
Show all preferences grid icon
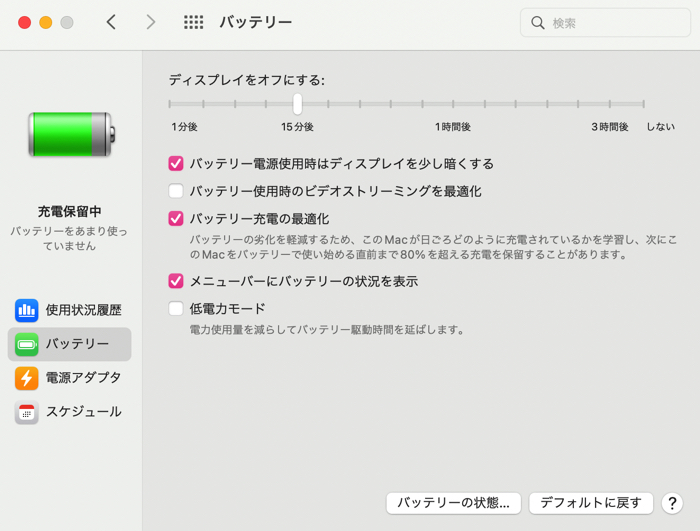point(194,22)
